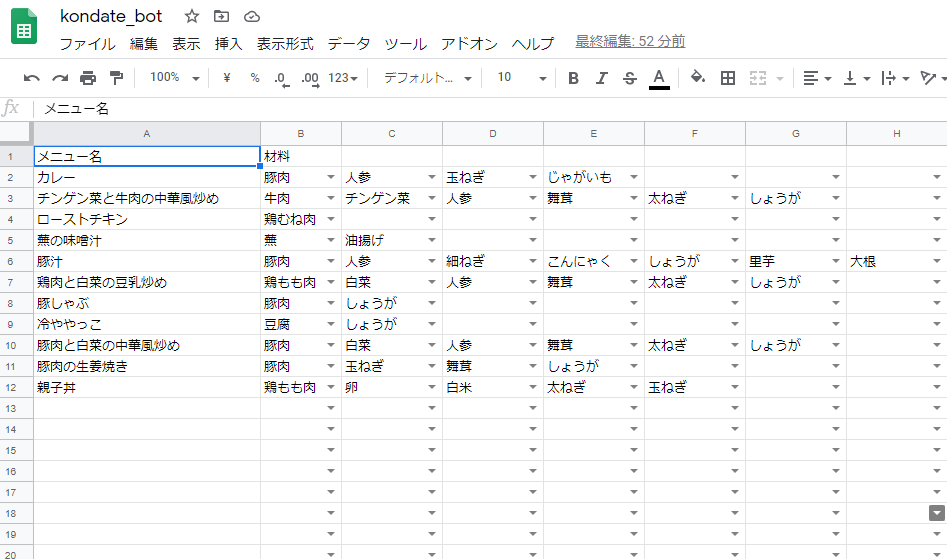
Task: Open vertical align options
Action: pos(857,78)
